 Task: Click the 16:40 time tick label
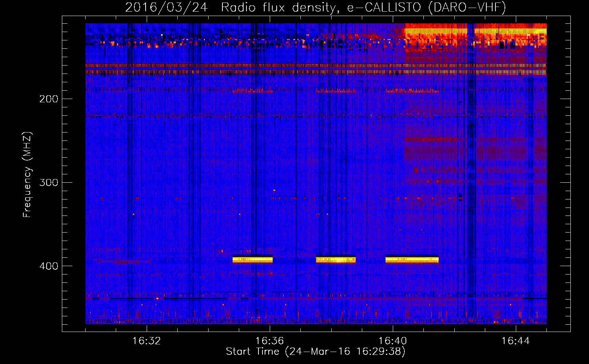coord(393,341)
